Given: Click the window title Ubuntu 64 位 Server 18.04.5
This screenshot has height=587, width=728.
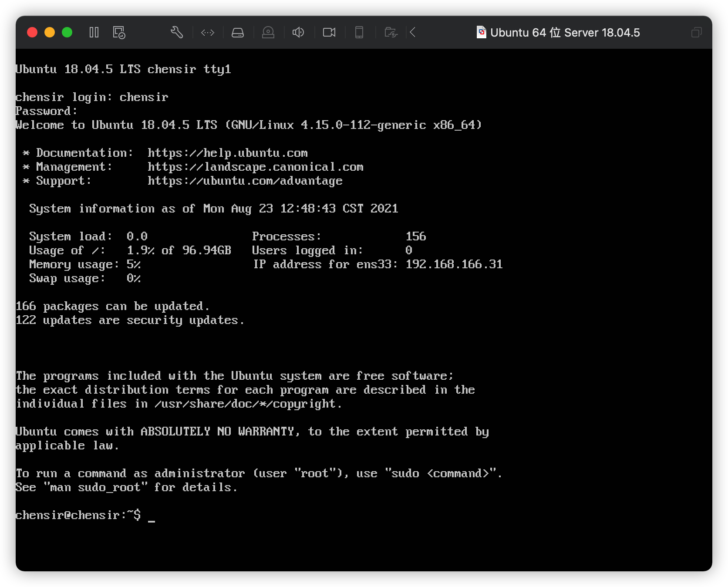Looking at the screenshot, I should click(565, 33).
